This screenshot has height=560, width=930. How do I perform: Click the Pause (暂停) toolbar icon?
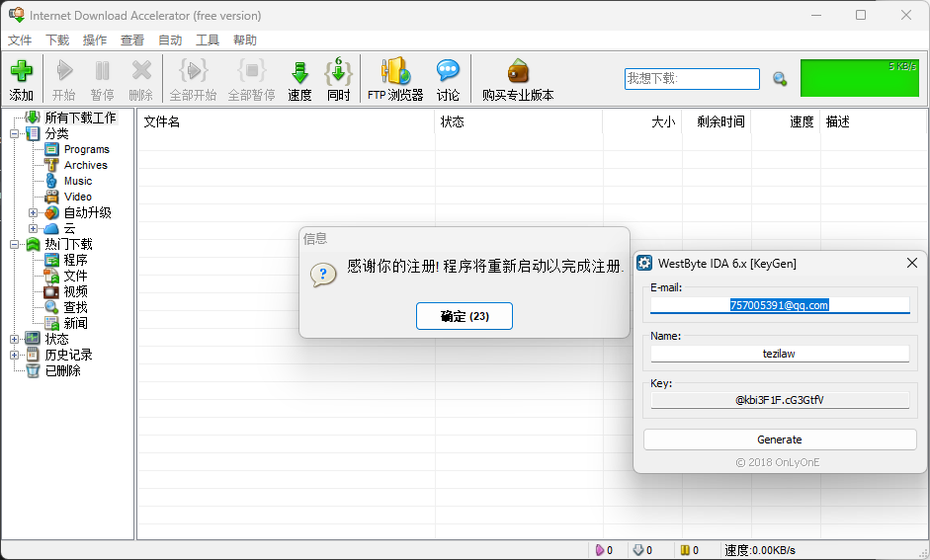102,71
